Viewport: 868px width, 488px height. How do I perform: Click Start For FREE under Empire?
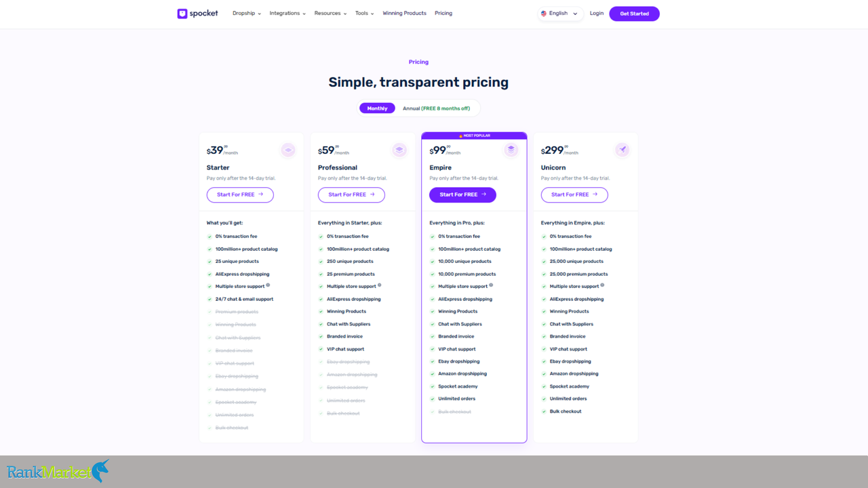[462, 195]
